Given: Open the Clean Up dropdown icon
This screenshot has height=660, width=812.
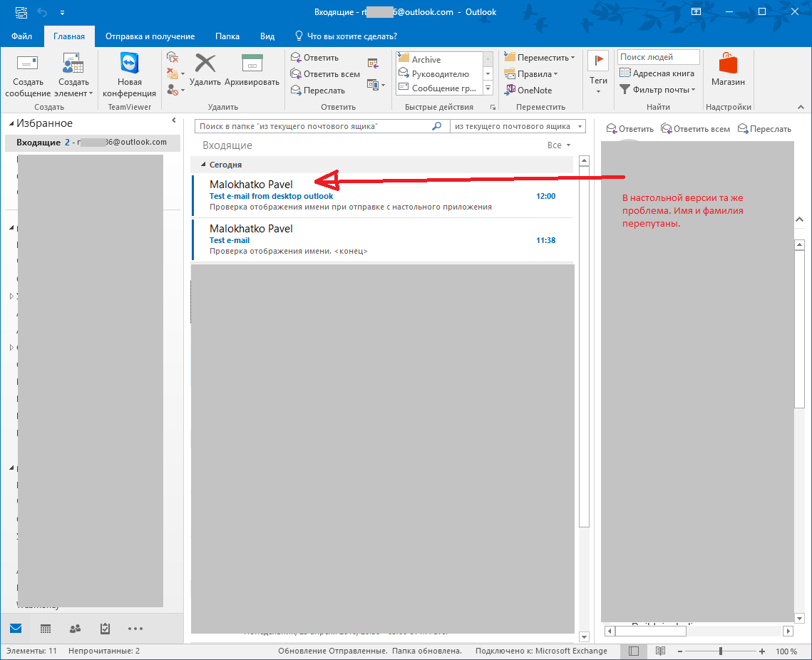Looking at the screenshot, I should tap(175, 73).
